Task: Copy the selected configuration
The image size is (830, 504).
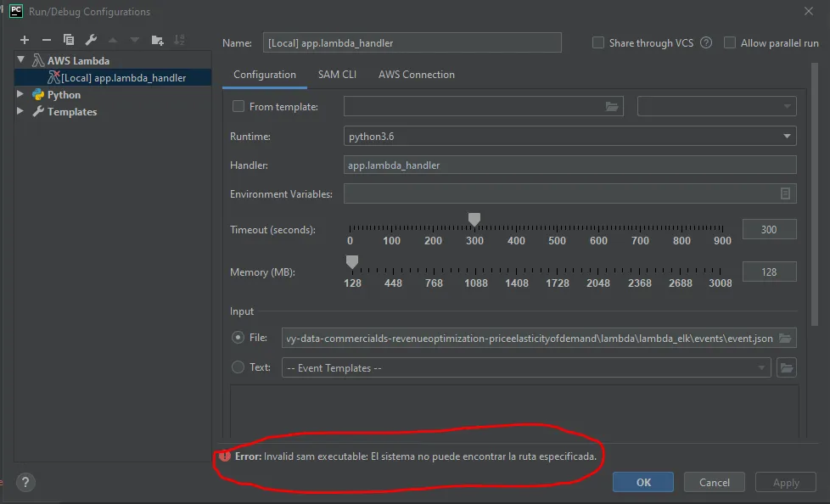Action: tap(68, 40)
